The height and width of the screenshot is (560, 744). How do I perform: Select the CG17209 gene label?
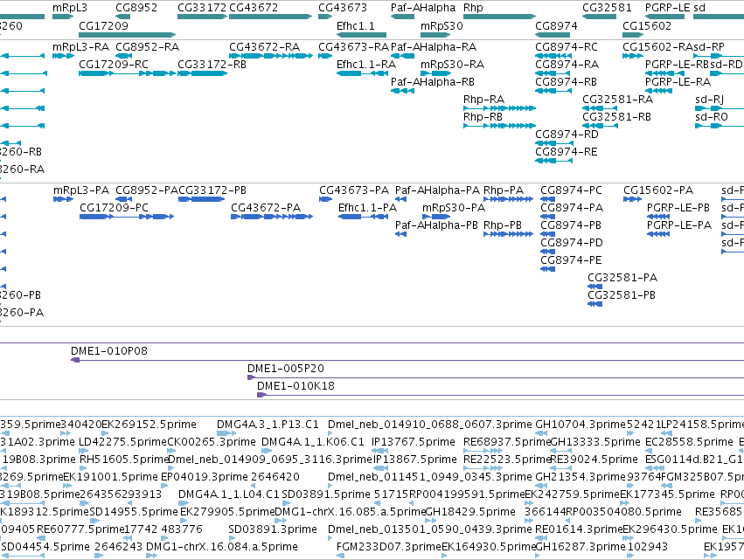(x=103, y=25)
